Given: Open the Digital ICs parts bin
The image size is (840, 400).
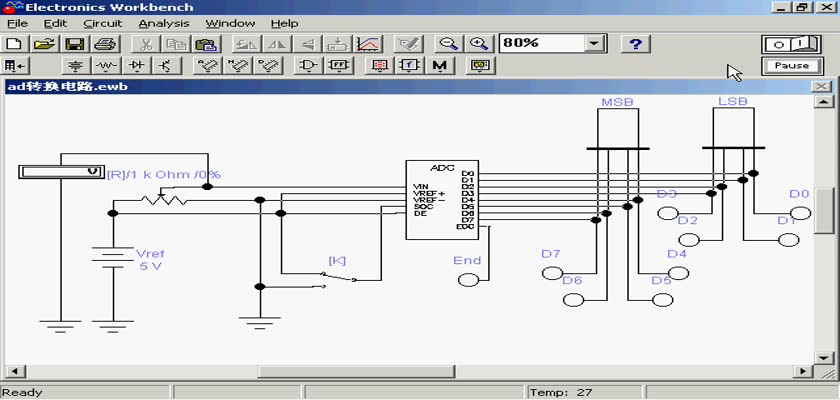Looking at the screenshot, I should (267, 65).
